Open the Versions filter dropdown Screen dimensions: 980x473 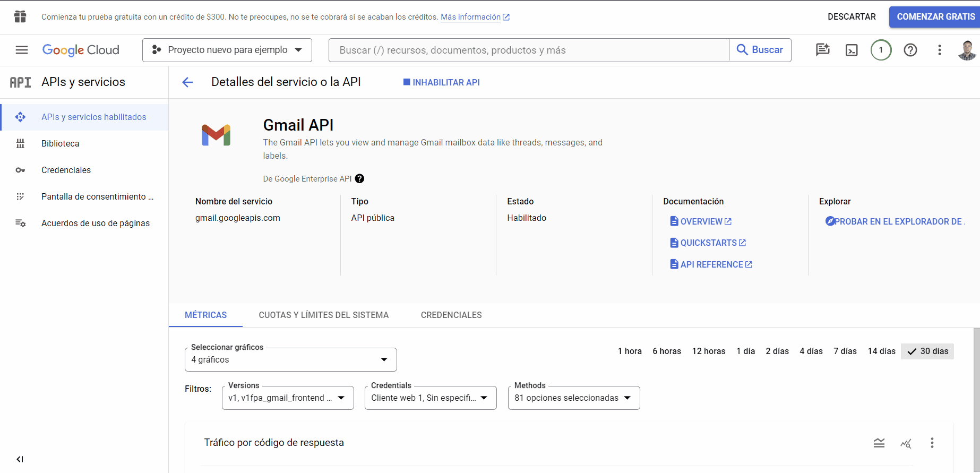(x=287, y=398)
